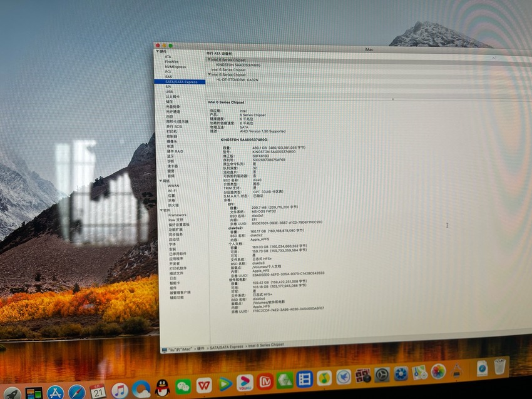
Task: Launch Mango TV orange M icon
Action: (x=265, y=381)
